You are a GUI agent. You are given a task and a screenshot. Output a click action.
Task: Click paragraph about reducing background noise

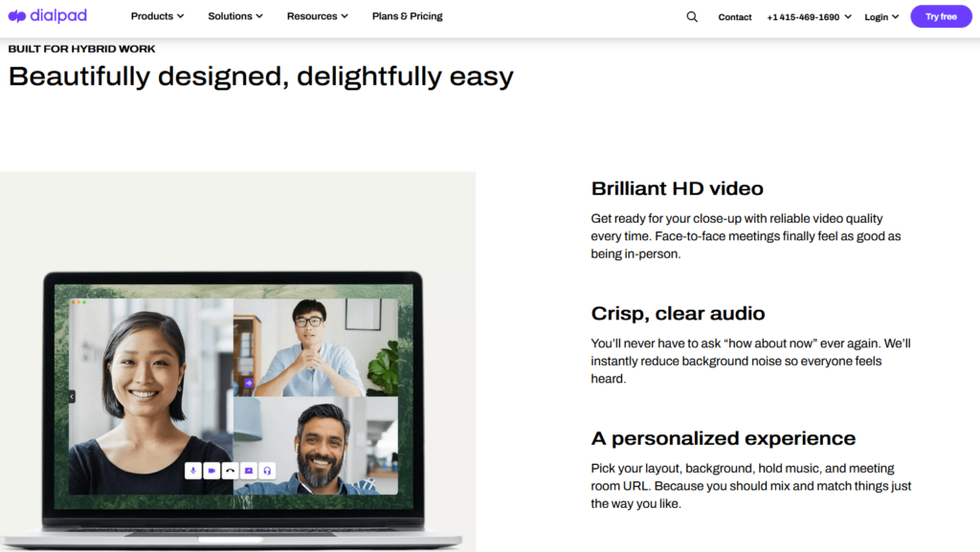[x=750, y=361]
